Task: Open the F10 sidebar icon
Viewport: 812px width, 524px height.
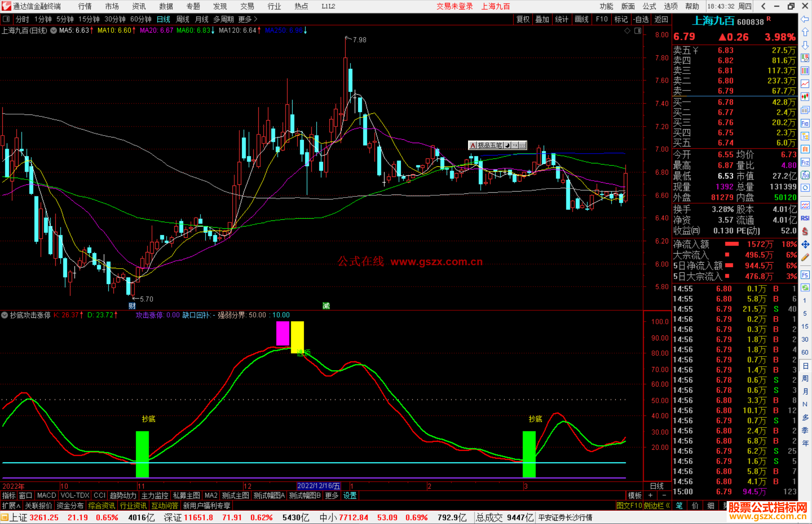Action: pos(805,123)
